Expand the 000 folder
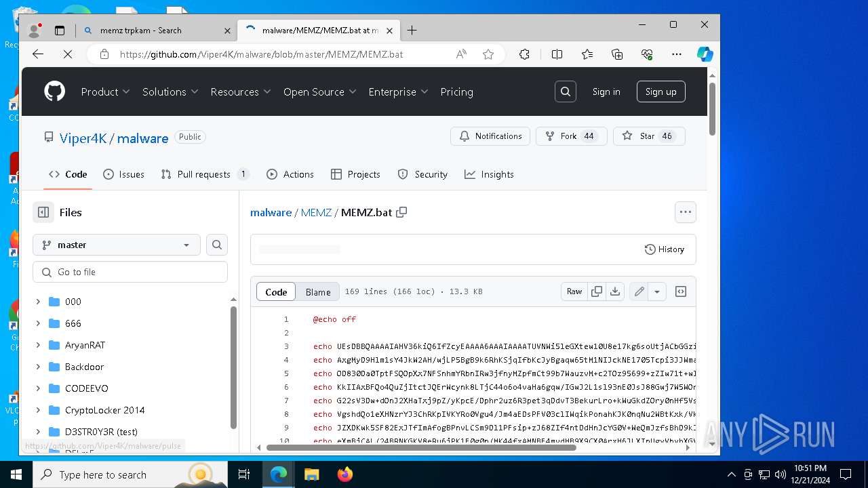 [x=39, y=302]
